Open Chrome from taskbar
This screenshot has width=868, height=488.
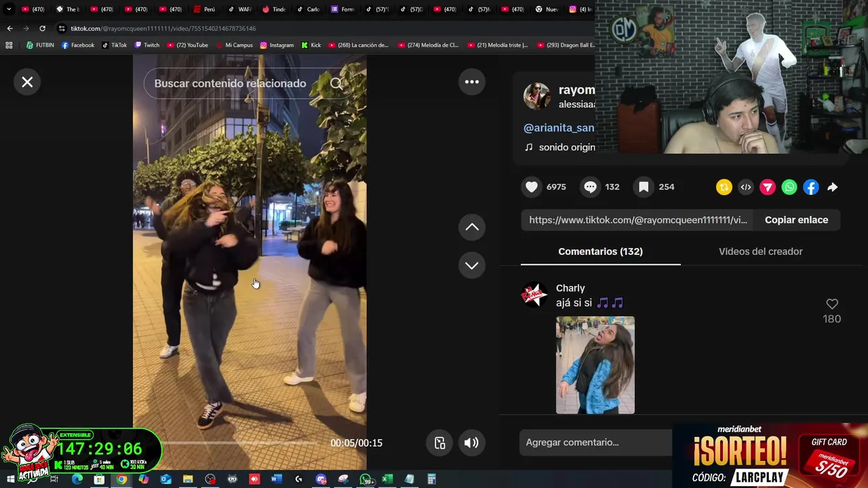click(x=121, y=479)
